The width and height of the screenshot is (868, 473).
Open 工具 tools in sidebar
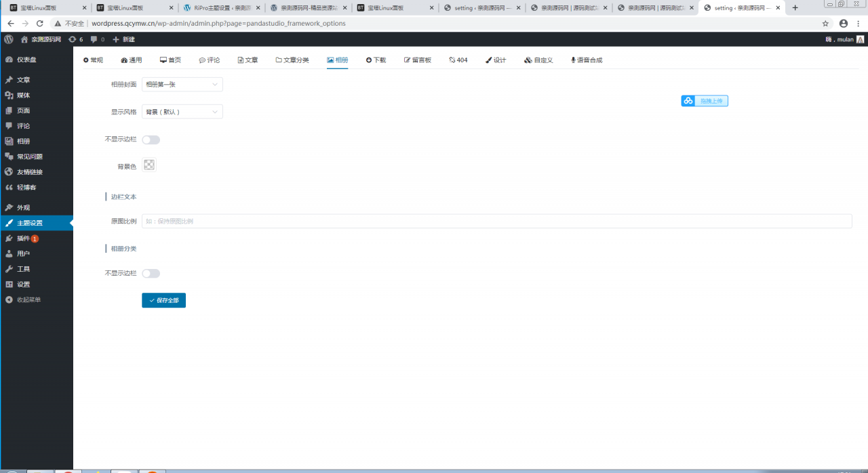37,269
